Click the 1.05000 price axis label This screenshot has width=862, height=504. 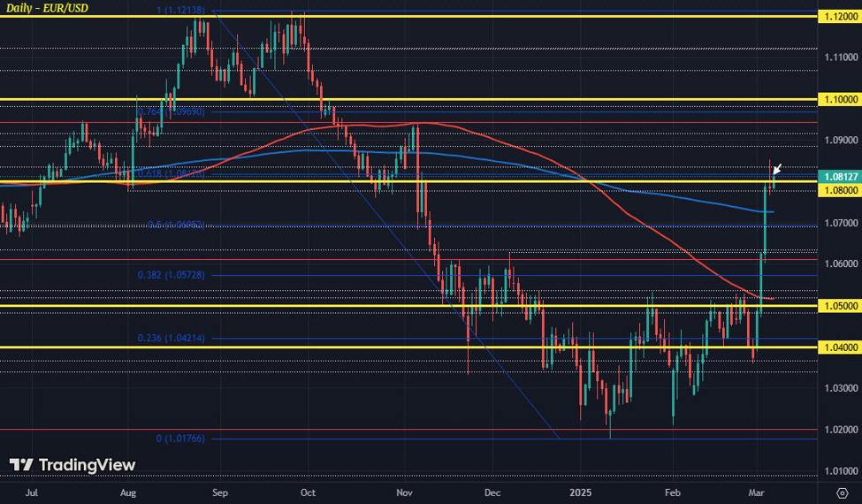click(836, 306)
